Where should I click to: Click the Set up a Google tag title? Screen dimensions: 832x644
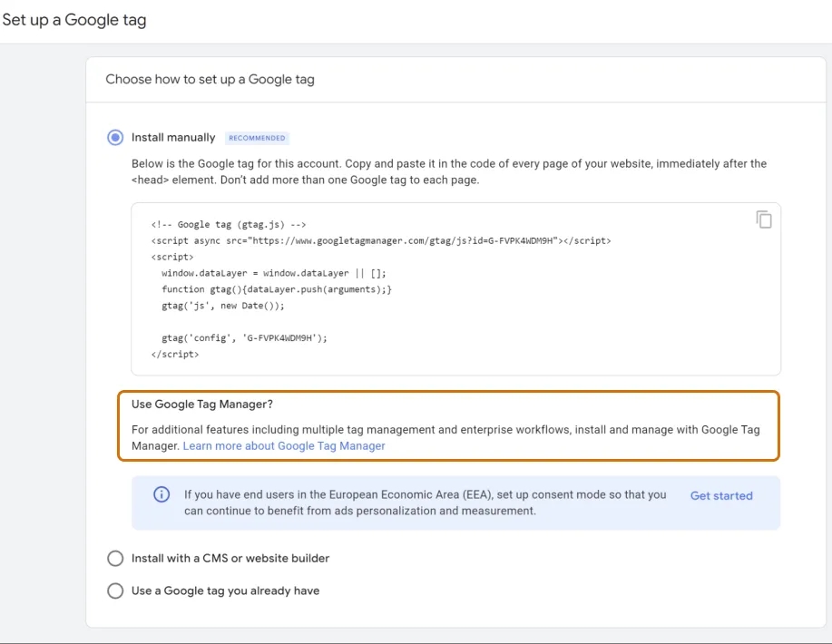tap(74, 20)
